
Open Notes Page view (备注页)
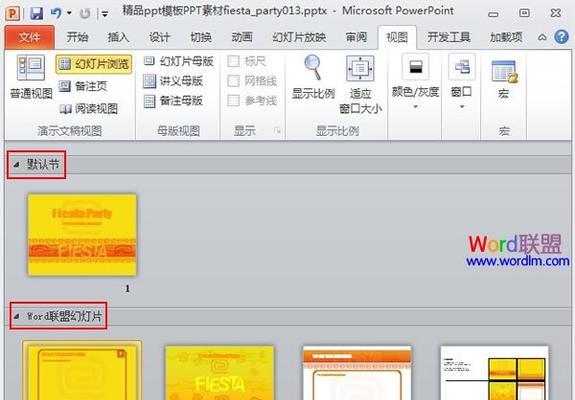click(83, 86)
